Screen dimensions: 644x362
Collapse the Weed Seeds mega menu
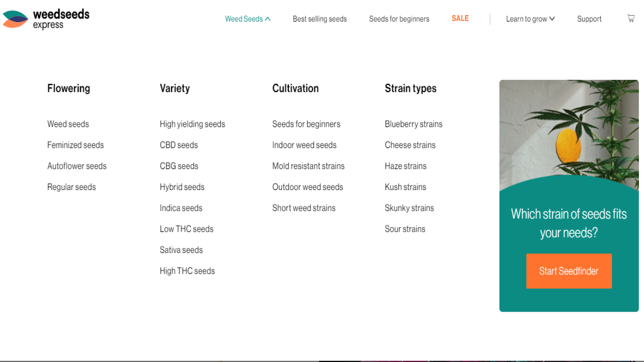click(248, 19)
